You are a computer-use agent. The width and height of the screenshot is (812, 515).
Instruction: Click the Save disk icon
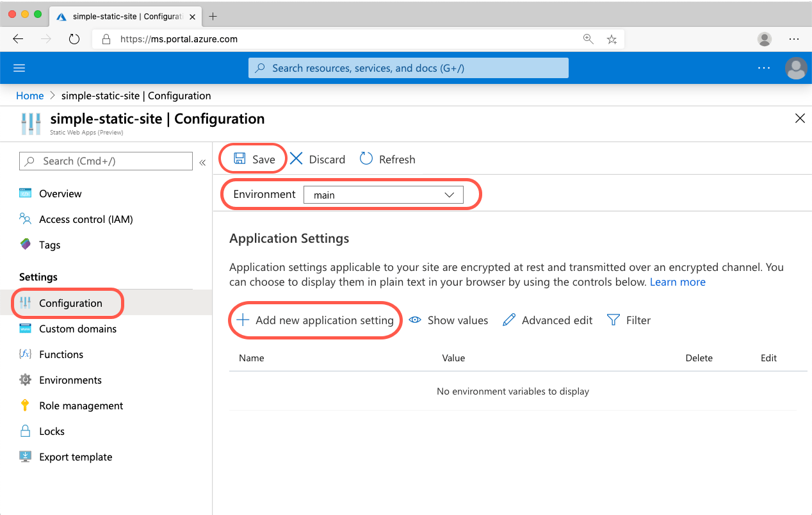click(x=240, y=159)
